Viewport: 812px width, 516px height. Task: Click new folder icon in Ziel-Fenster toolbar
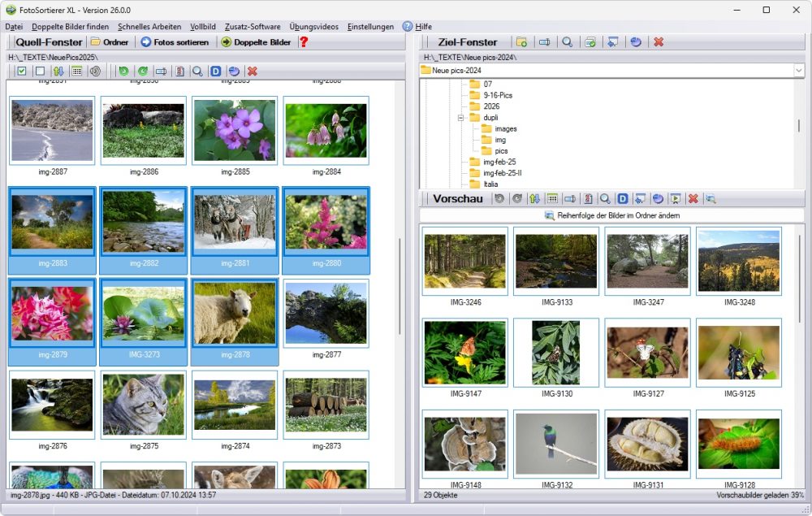(521, 42)
